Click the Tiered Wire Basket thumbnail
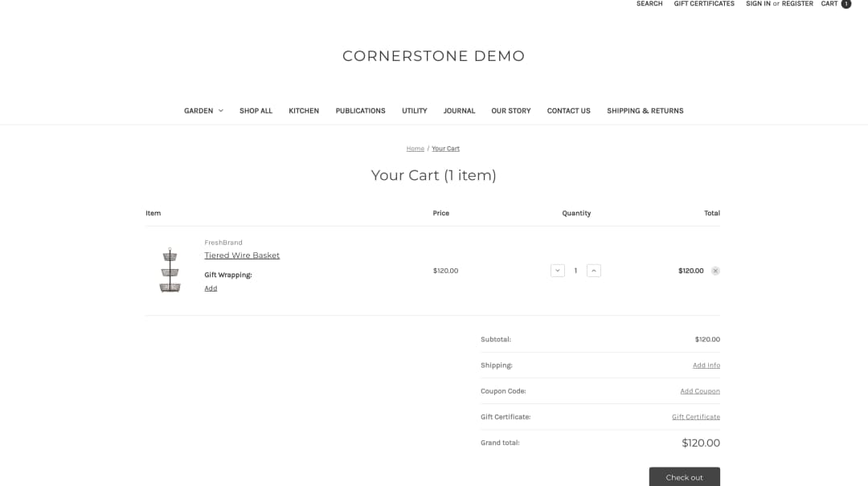The width and height of the screenshot is (868, 486). 170,270
